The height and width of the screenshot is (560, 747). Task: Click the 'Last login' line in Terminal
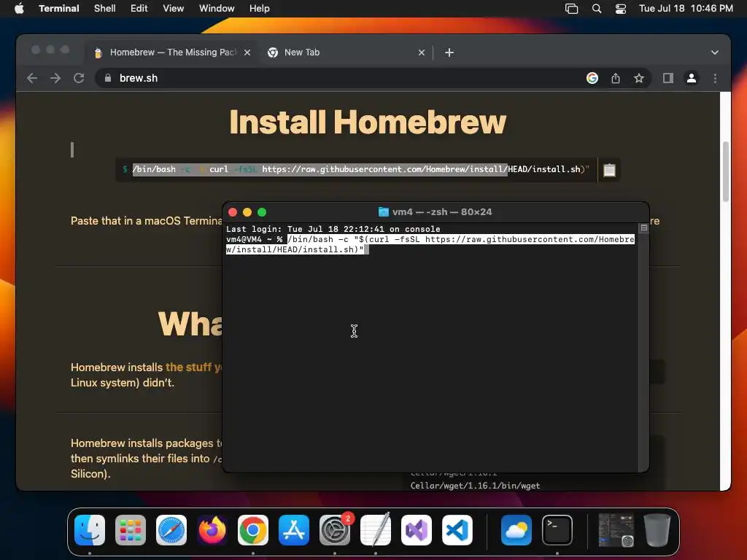[333, 229]
